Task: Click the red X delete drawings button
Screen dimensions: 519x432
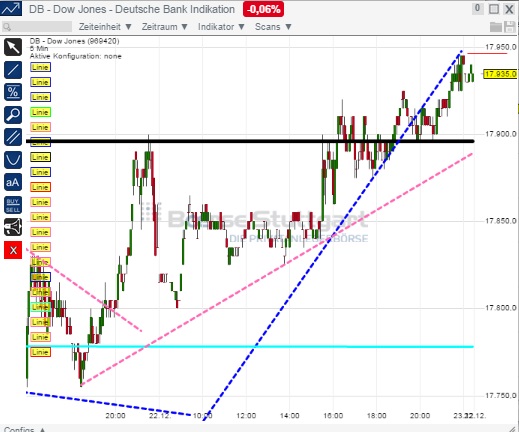Action: [13, 250]
